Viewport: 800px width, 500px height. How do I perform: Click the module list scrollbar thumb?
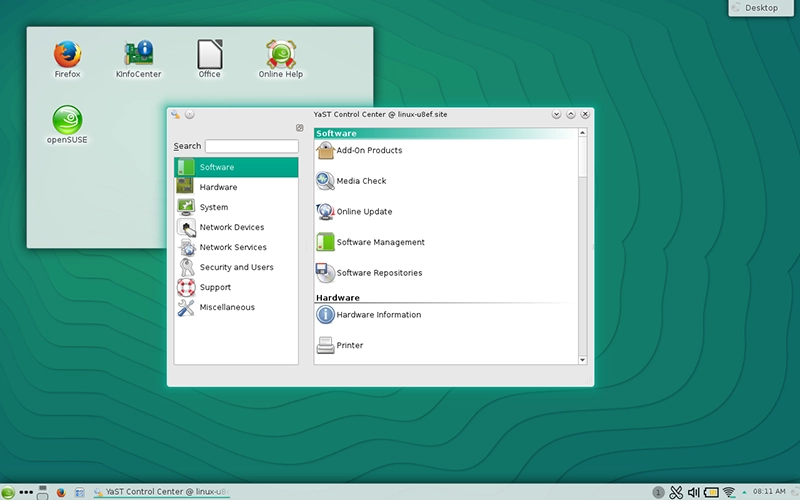coord(583,157)
